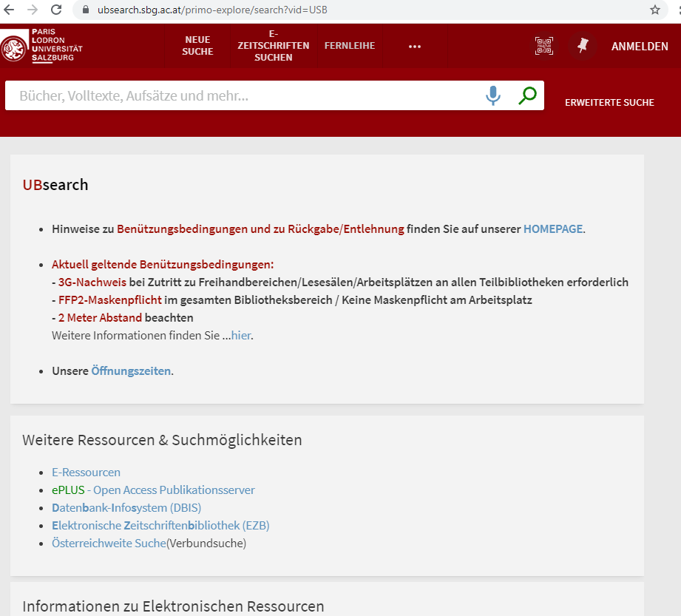The width and height of the screenshot is (681, 616).
Task: Open the QR code scanner icon
Action: 543,46
